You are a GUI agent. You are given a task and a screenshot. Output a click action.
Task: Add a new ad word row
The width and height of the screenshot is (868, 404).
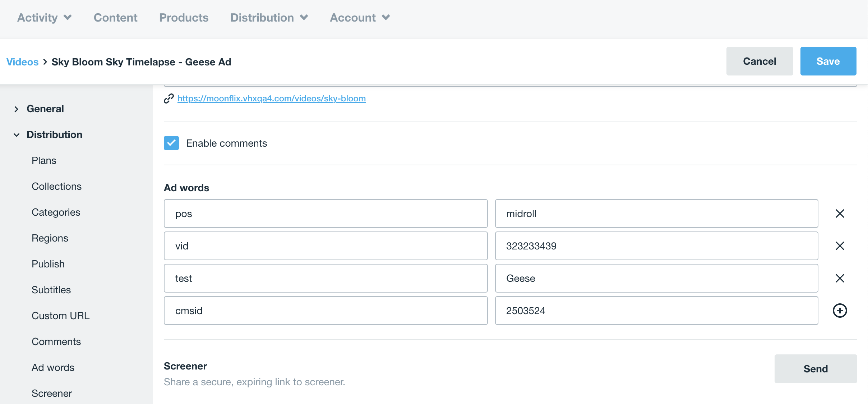840,311
